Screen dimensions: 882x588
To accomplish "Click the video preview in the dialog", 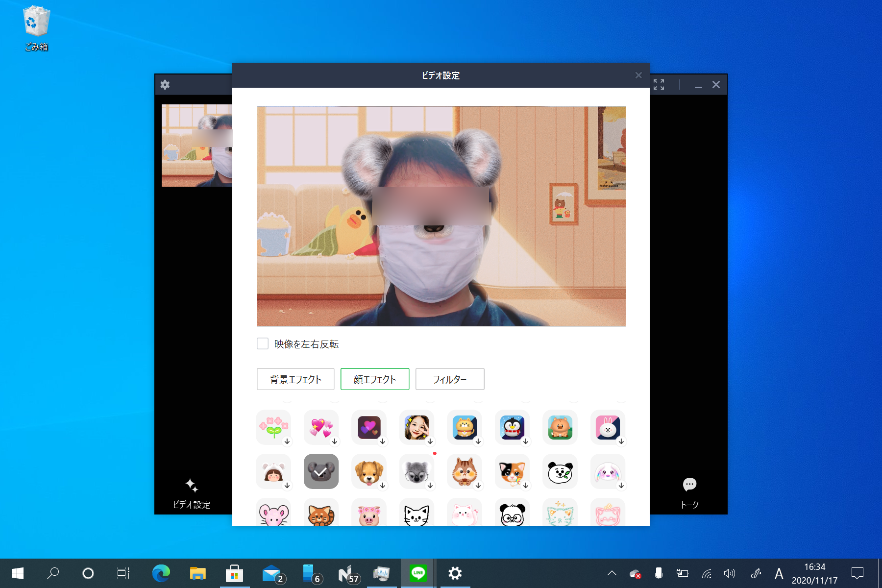I will (x=441, y=216).
